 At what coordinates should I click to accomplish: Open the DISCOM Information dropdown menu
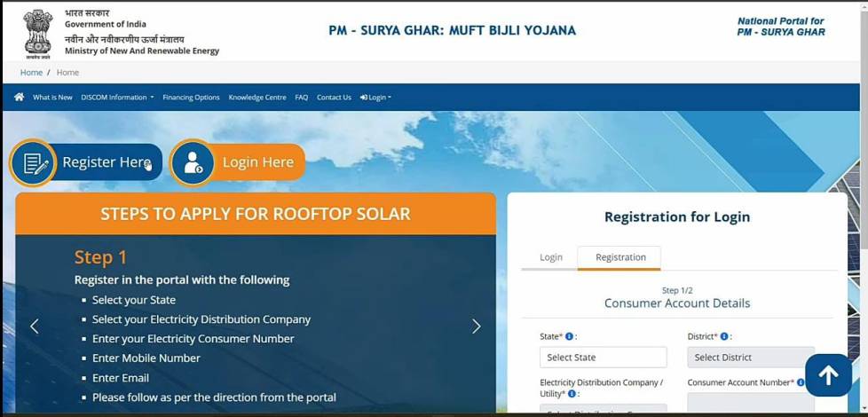pos(117,98)
